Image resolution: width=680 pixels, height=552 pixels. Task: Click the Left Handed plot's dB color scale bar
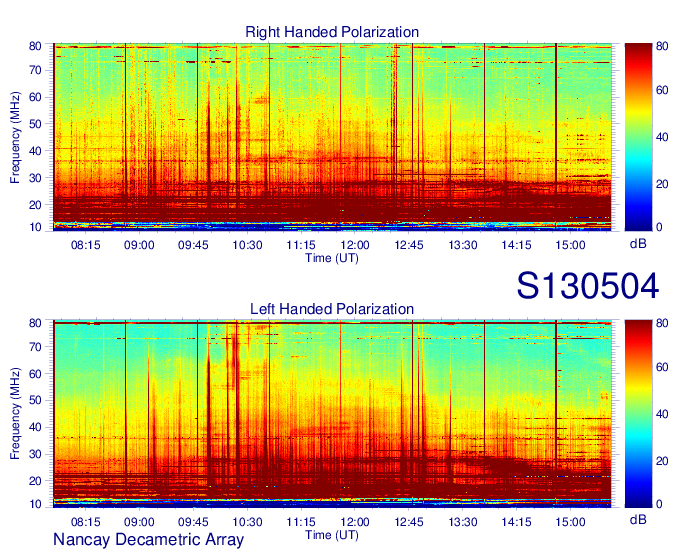pyautogui.click(x=638, y=414)
